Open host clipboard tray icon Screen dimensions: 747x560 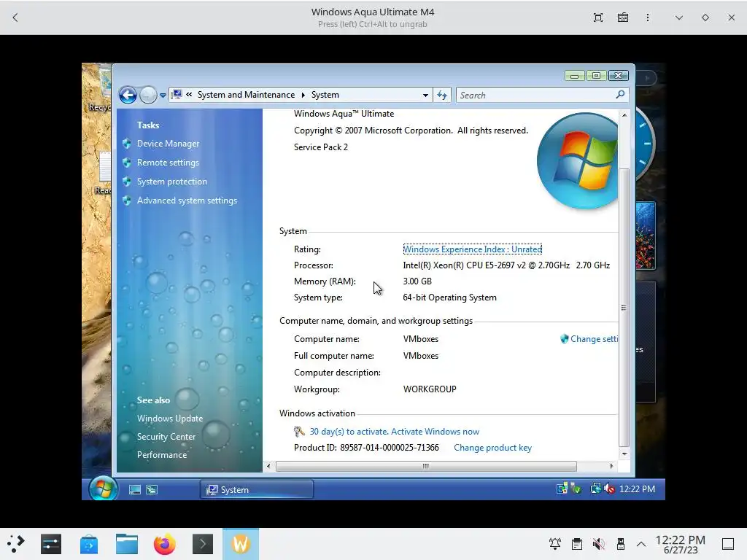pyautogui.click(x=577, y=544)
